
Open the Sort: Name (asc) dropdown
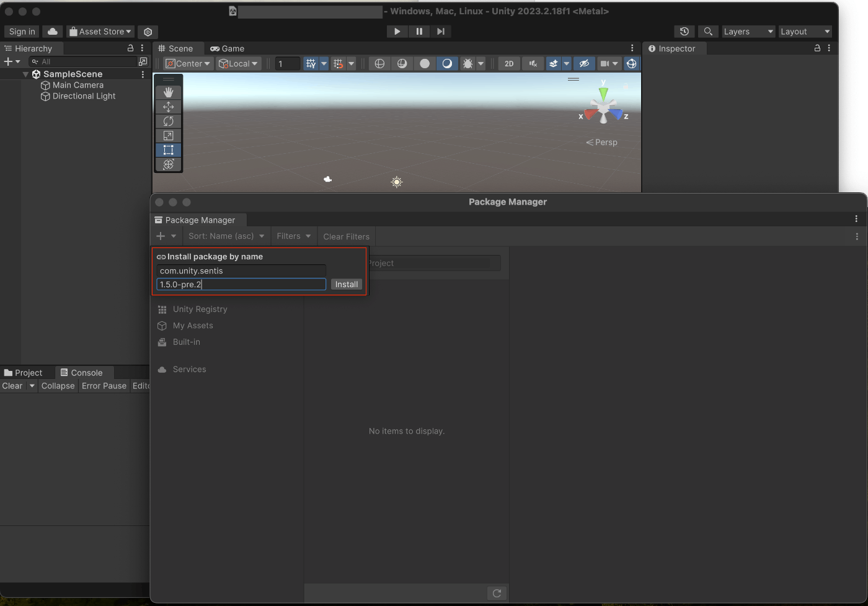click(x=226, y=236)
